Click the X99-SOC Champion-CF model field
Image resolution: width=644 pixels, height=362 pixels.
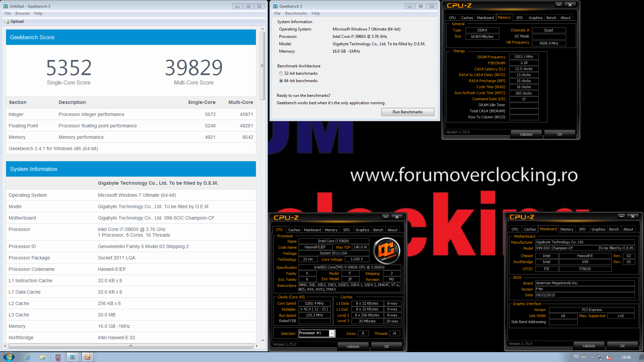click(567, 248)
